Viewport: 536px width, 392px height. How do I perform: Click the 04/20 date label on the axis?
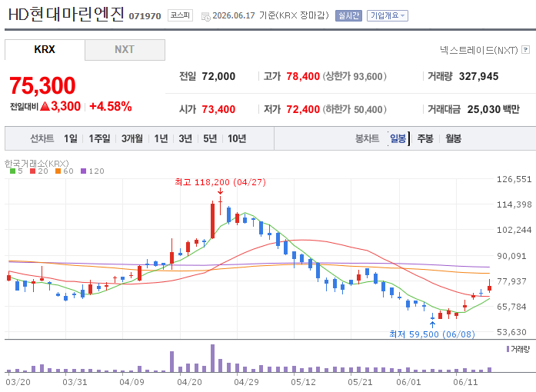pyautogui.click(x=189, y=382)
